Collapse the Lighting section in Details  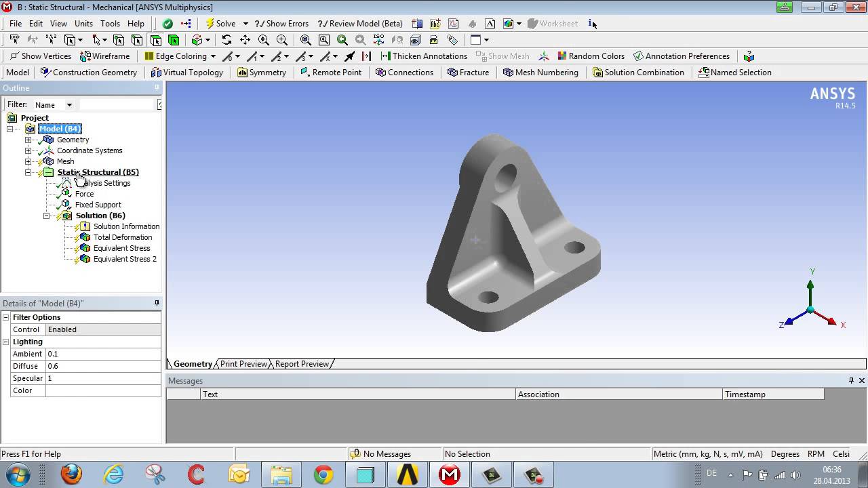6,342
